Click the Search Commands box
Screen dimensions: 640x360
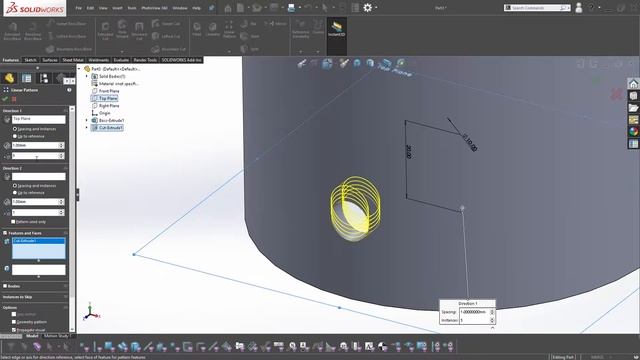click(x=536, y=8)
